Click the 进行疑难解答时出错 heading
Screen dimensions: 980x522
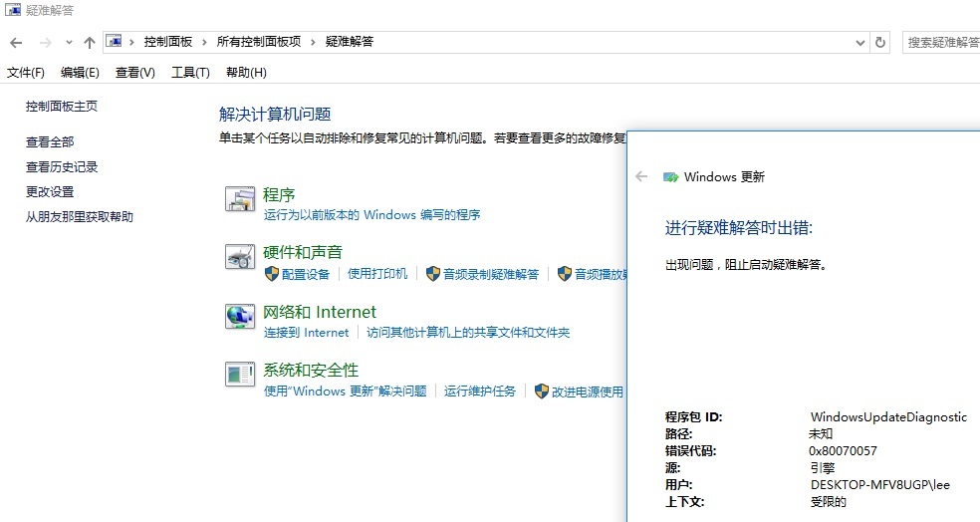(739, 228)
